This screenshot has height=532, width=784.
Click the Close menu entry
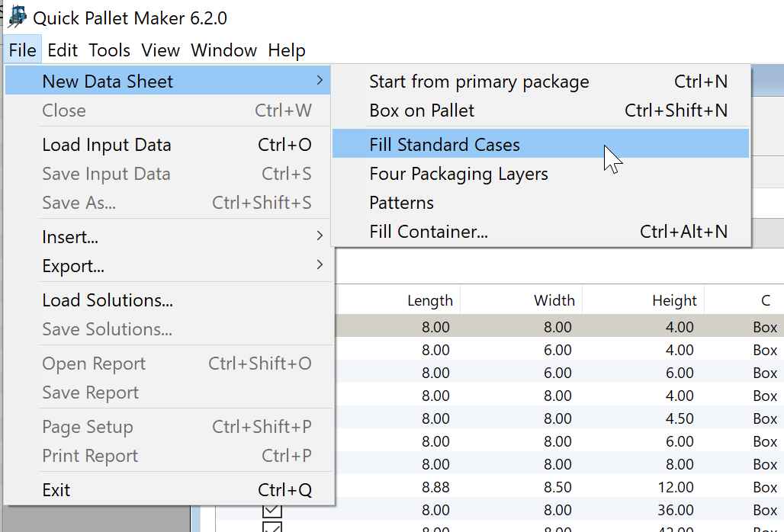168,111
